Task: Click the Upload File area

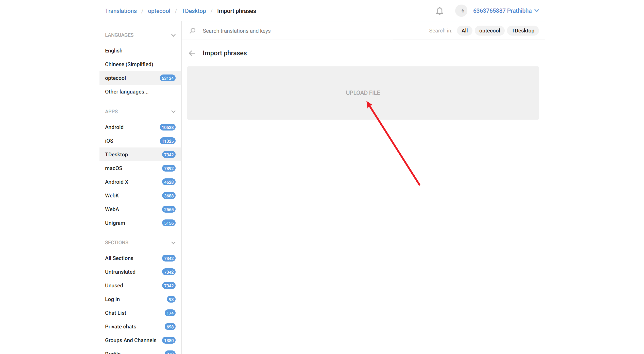Action: [x=363, y=93]
